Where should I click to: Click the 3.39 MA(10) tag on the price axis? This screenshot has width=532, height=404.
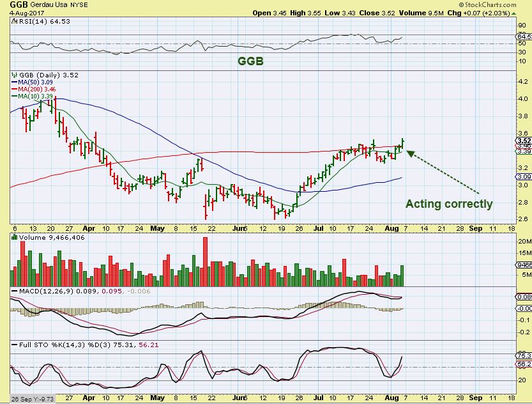[x=524, y=151]
